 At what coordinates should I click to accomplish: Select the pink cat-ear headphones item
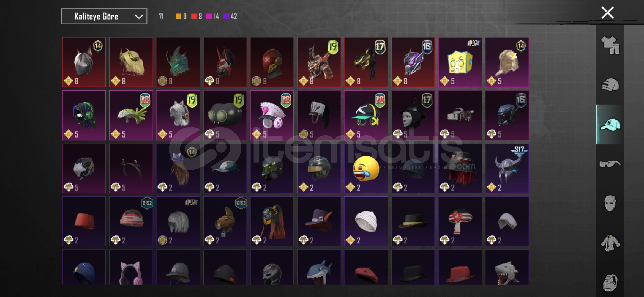click(131, 267)
